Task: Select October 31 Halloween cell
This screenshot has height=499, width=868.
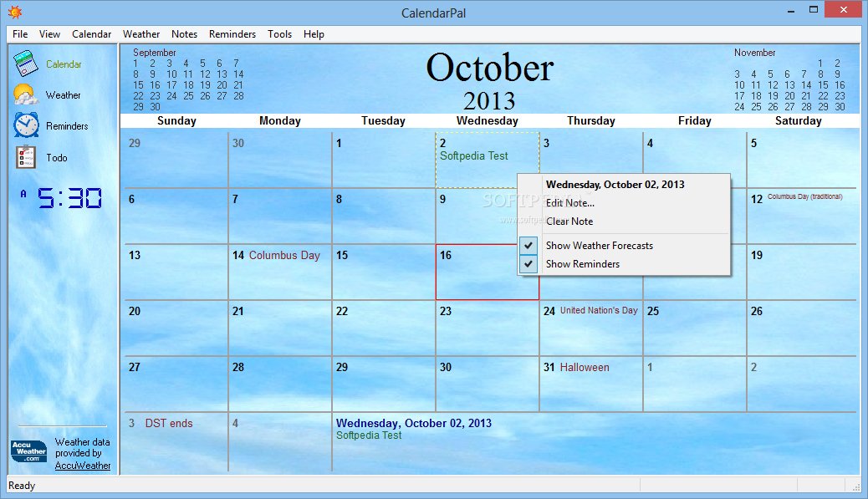Action: (591, 384)
